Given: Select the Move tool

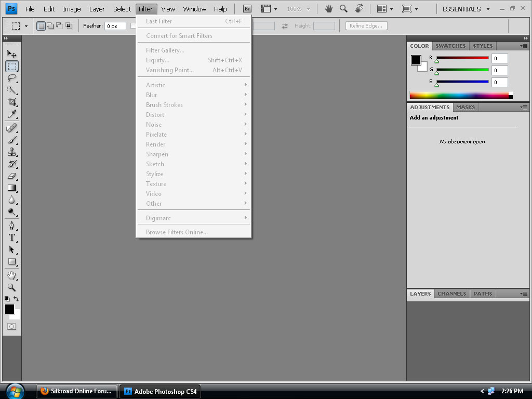Looking at the screenshot, I should (x=12, y=54).
